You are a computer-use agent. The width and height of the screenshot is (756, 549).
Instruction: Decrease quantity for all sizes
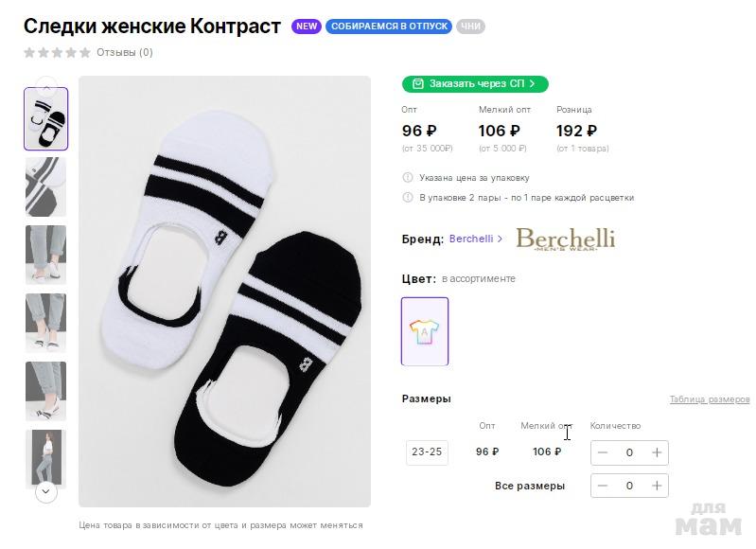pos(603,486)
